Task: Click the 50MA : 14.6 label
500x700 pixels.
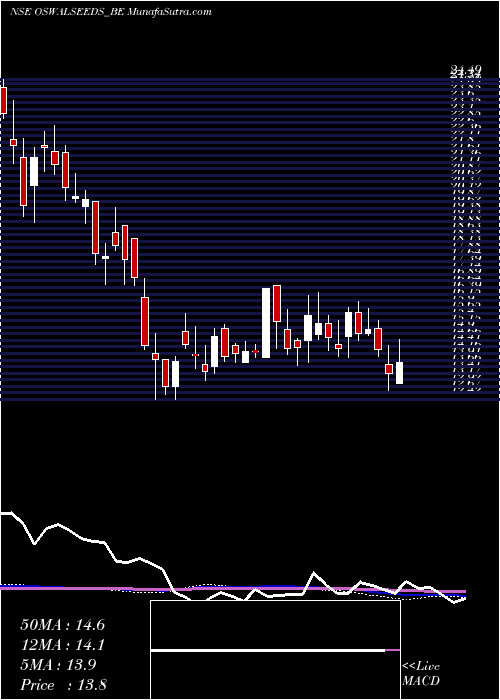Action: point(62,625)
